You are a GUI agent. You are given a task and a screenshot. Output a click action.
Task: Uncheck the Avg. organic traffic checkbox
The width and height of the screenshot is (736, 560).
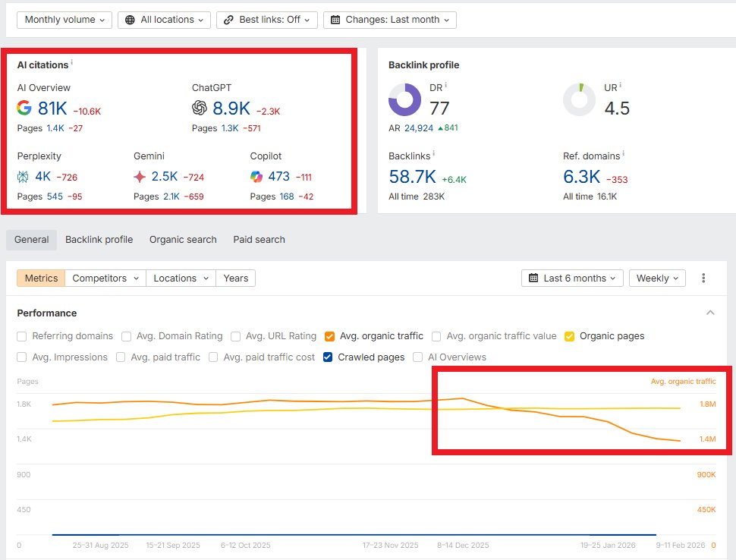pos(329,336)
